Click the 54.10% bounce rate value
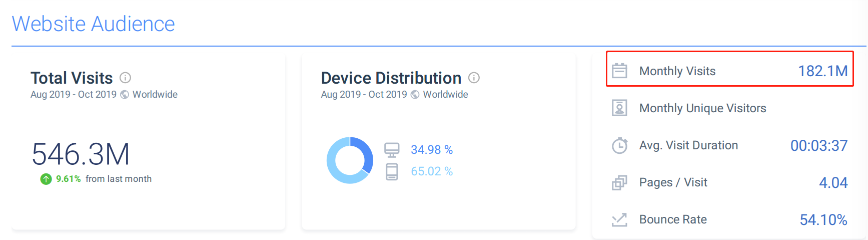This screenshot has height=240, width=868. pyautogui.click(x=823, y=219)
